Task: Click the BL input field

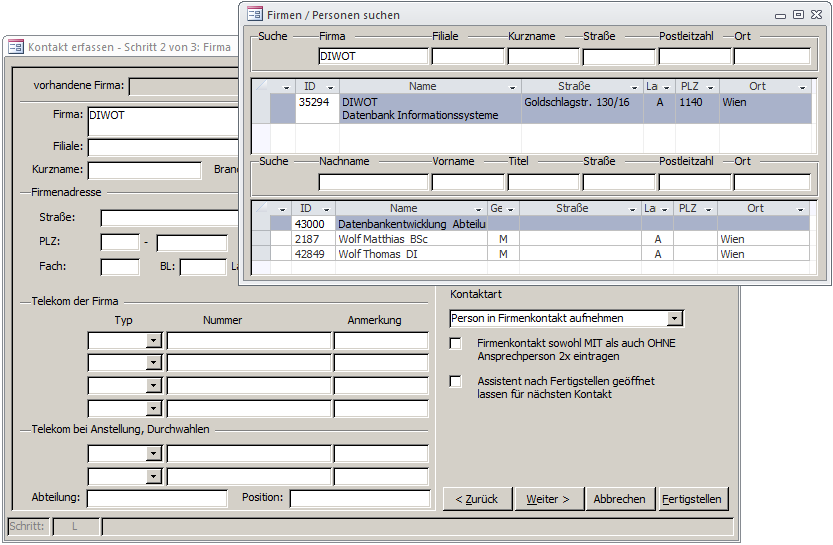Action: coord(203,267)
